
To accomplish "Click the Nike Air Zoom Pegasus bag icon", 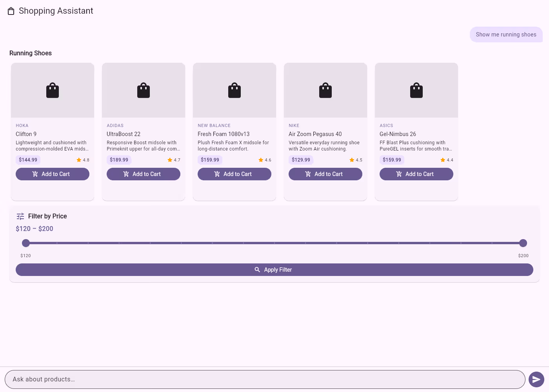I will [325, 90].
